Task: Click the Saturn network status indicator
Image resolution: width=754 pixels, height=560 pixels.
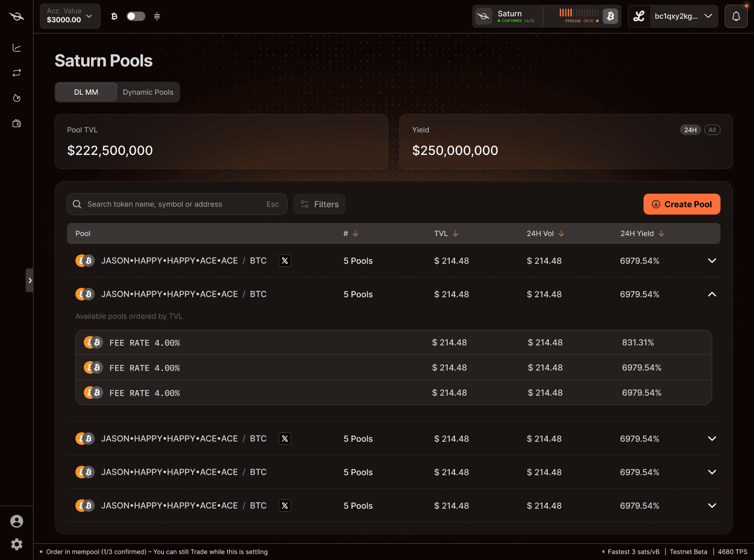Action: point(507,16)
